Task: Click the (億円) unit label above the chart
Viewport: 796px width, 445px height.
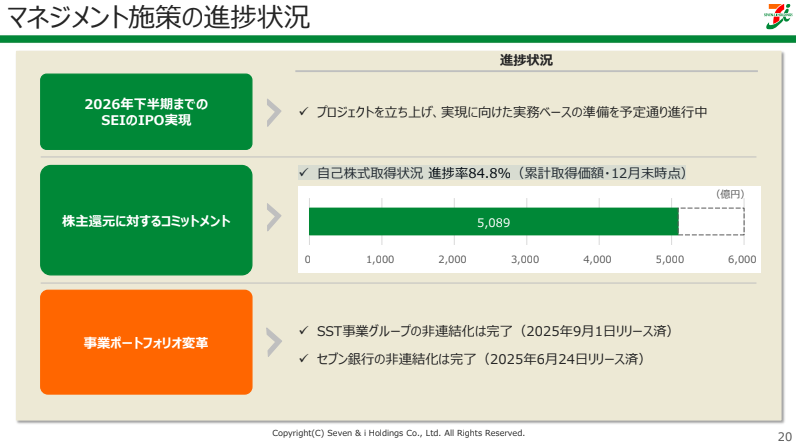Action: click(731, 194)
